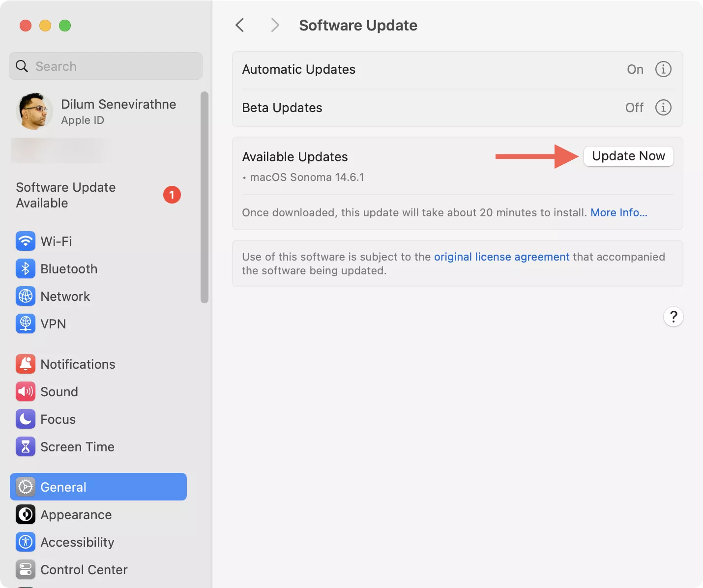Click the Automatic Updates On status

[635, 69]
